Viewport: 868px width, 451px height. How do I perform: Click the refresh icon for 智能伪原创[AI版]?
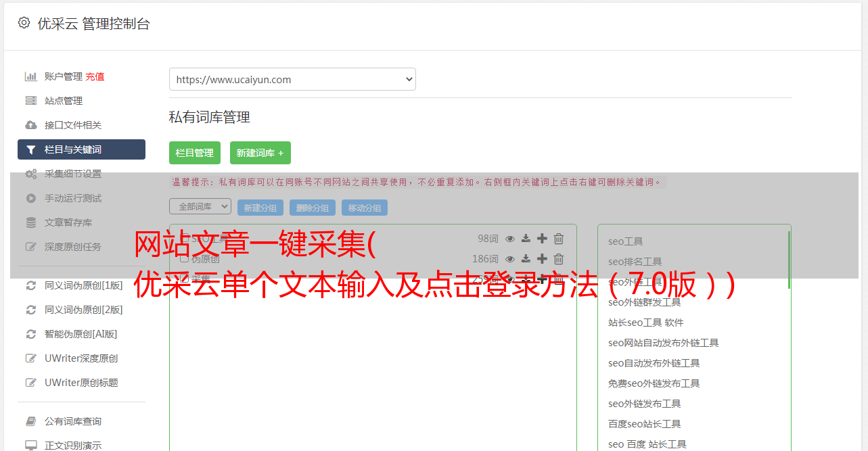(x=31, y=334)
